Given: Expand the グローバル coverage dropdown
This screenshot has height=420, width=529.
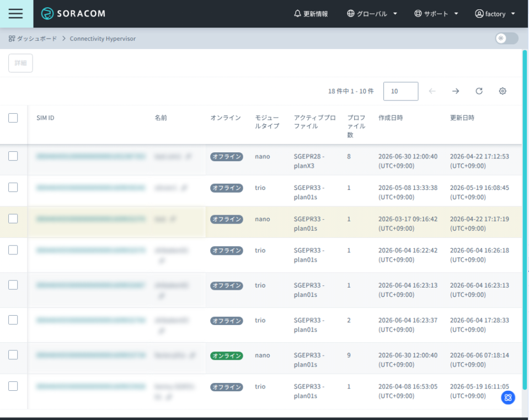Looking at the screenshot, I should point(372,14).
